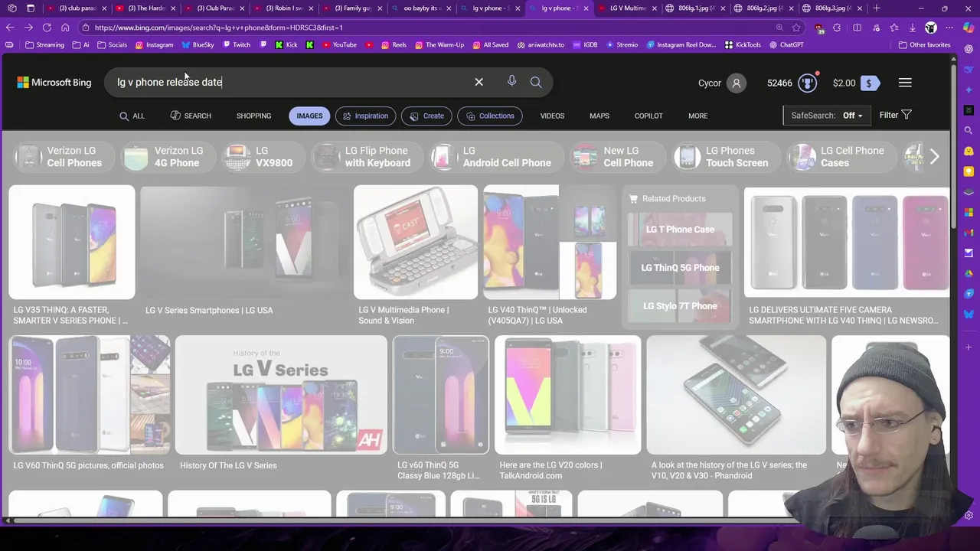Clear the search box with the X

click(479, 82)
